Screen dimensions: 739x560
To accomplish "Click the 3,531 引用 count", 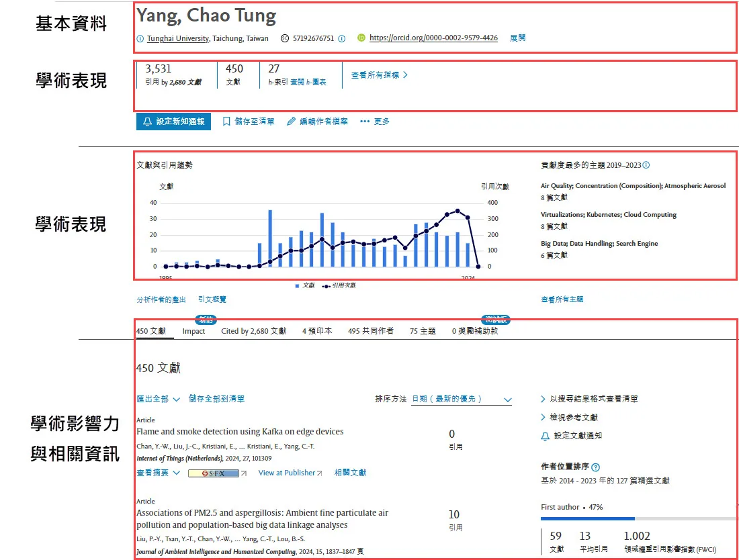I will click(x=159, y=69).
